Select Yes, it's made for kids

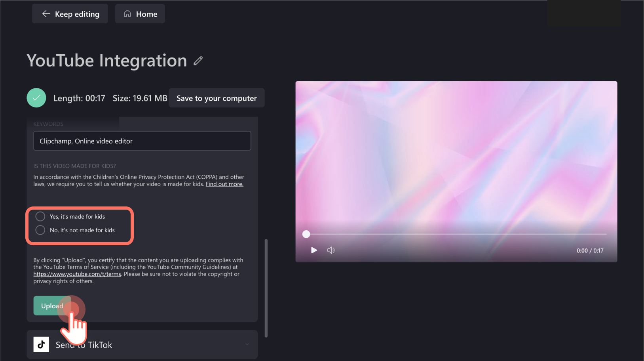coord(40,216)
